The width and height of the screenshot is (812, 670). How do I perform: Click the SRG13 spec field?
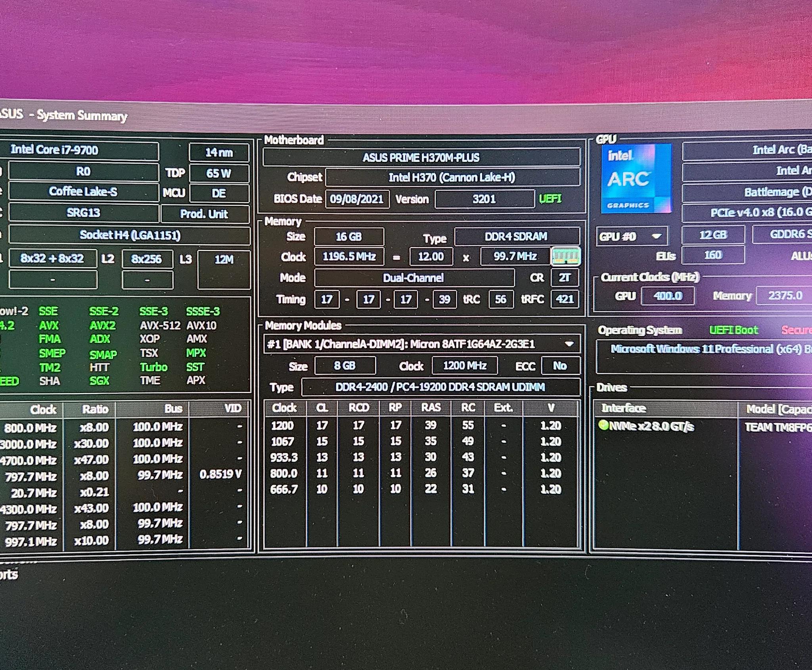coord(83,213)
